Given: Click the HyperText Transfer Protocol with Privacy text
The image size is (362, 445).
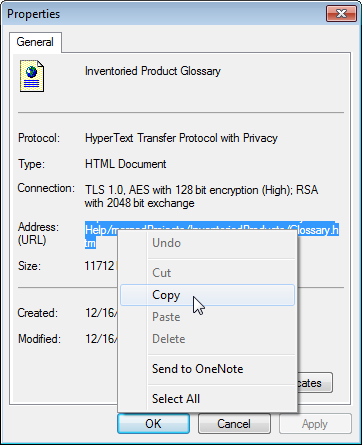Looking at the screenshot, I should click(181, 138).
